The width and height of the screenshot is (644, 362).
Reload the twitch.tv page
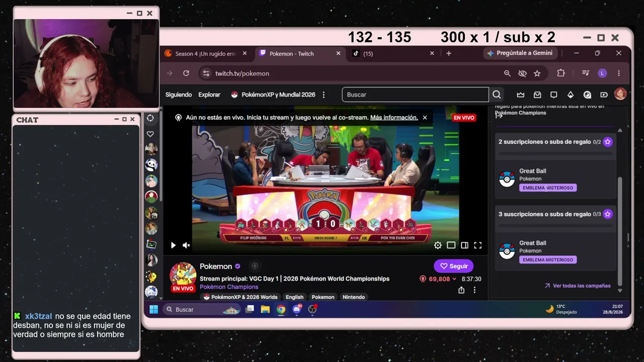[186, 73]
